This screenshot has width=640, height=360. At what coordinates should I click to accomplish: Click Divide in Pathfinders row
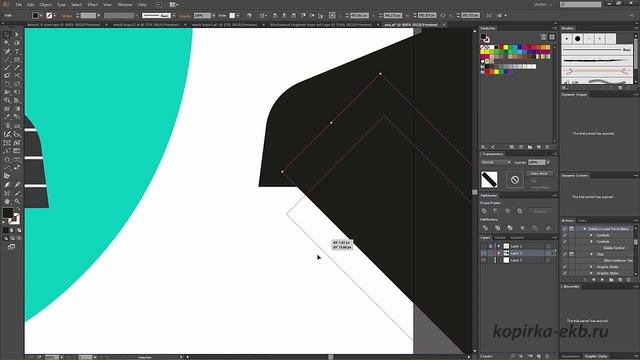click(485, 228)
